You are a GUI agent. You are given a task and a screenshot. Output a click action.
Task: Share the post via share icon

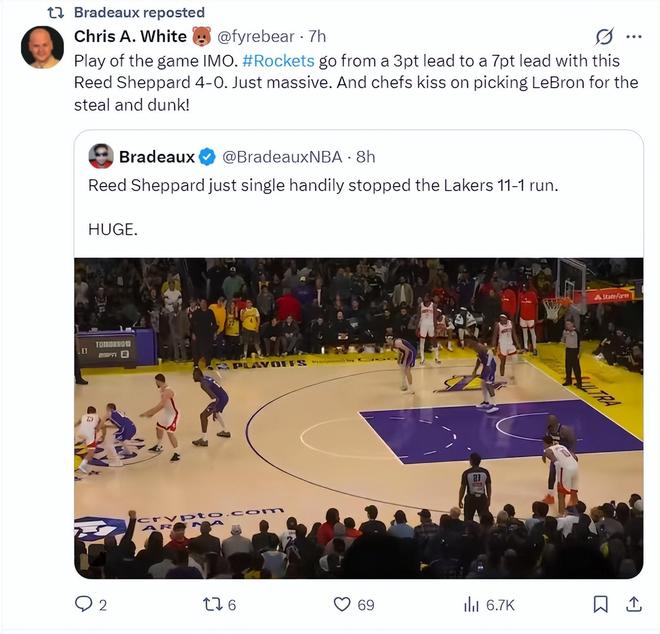click(634, 604)
